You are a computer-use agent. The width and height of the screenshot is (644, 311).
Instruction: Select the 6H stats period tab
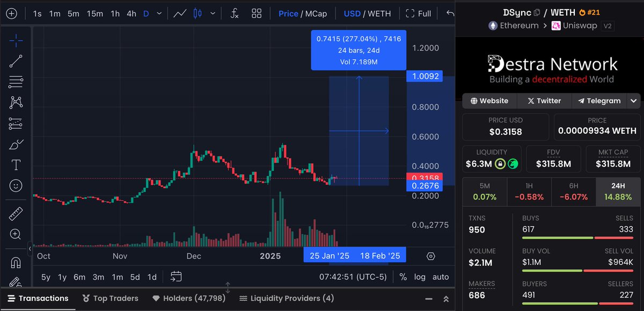click(573, 192)
